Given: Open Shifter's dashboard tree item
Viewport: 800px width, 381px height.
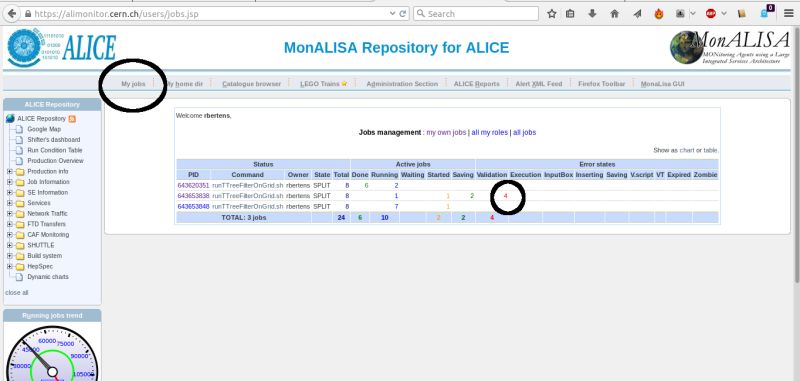Looking at the screenshot, I should 54,140.
